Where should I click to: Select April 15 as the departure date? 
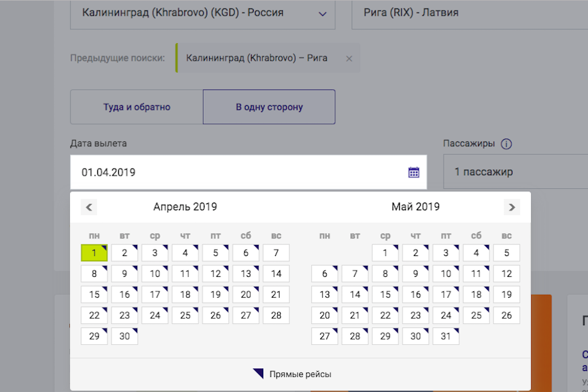click(94, 294)
